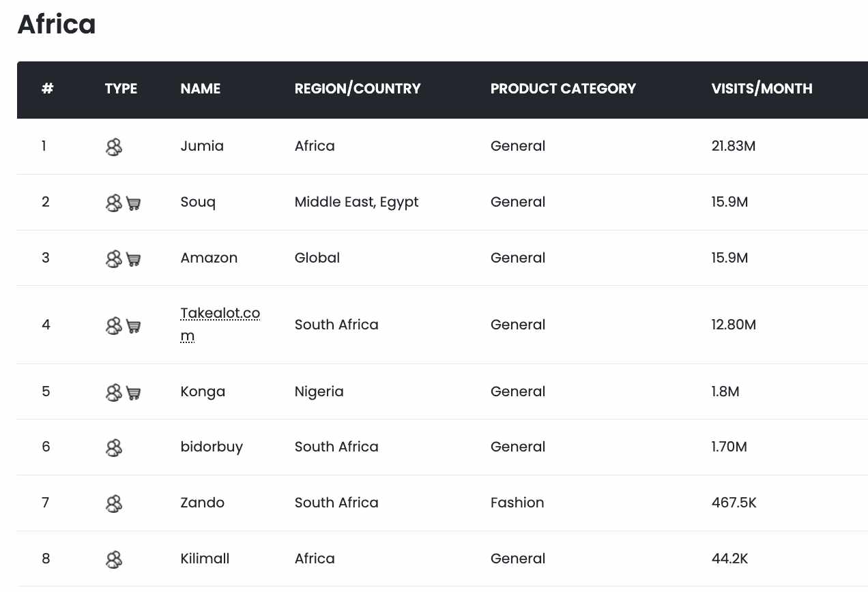Click the NAME column header
This screenshot has width=868, height=592.
(x=201, y=89)
